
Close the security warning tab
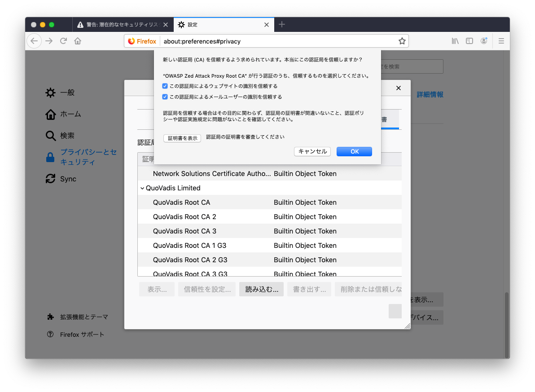pos(166,25)
